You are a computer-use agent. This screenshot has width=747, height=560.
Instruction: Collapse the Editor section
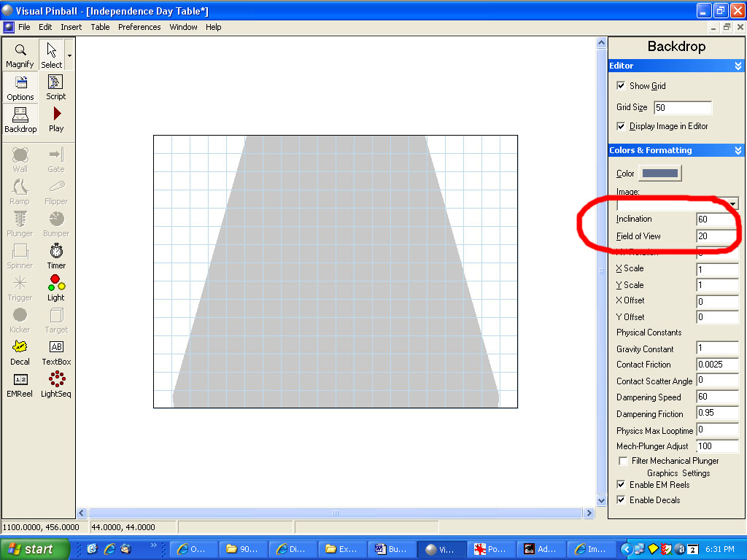click(x=738, y=66)
